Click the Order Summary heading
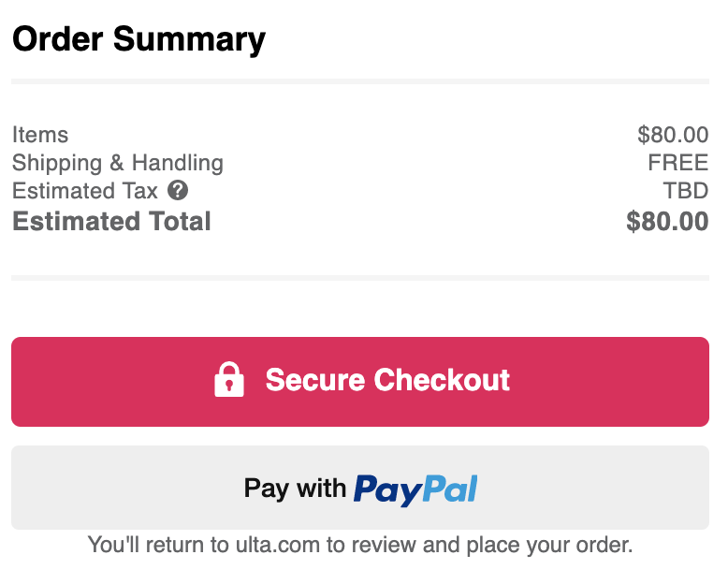The height and width of the screenshot is (584, 728). [x=138, y=40]
